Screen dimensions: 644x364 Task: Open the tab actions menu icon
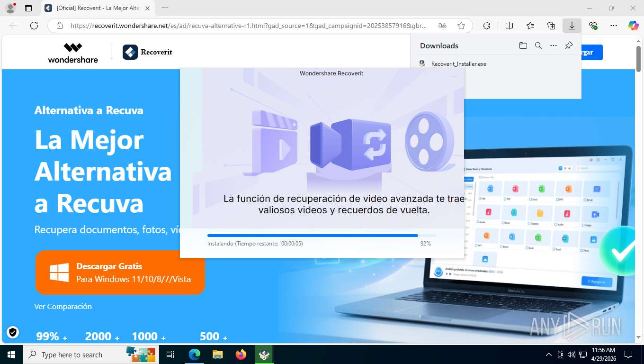coord(28,8)
